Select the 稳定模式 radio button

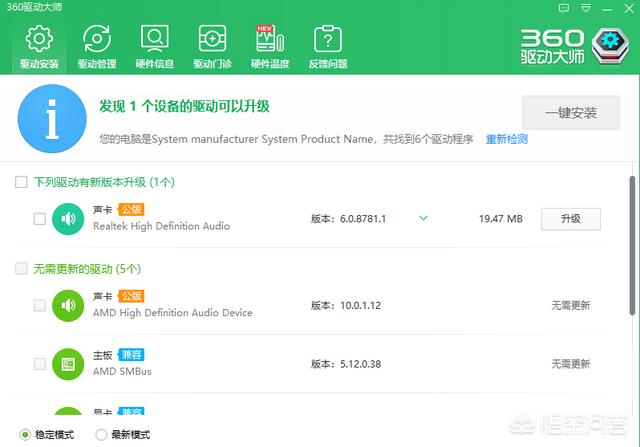coord(25,434)
